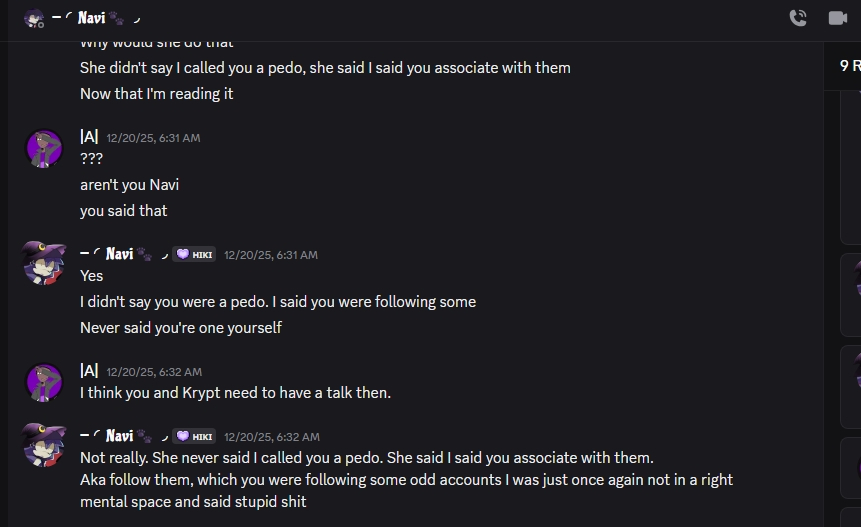Image resolution: width=861 pixels, height=527 pixels.
Task: Click HIKI tag badge on 6:32 AM message
Action: pyautogui.click(x=194, y=437)
